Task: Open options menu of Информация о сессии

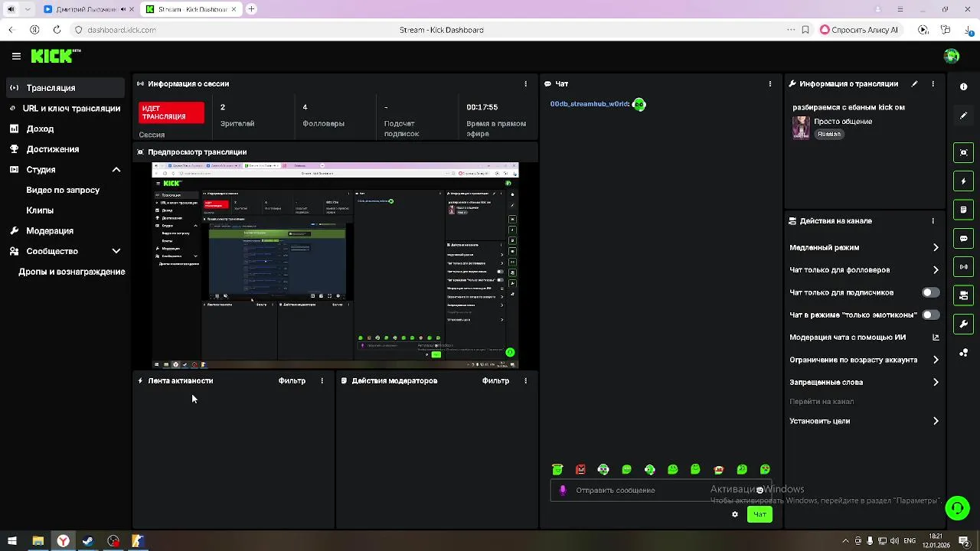Action: (x=525, y=83)
